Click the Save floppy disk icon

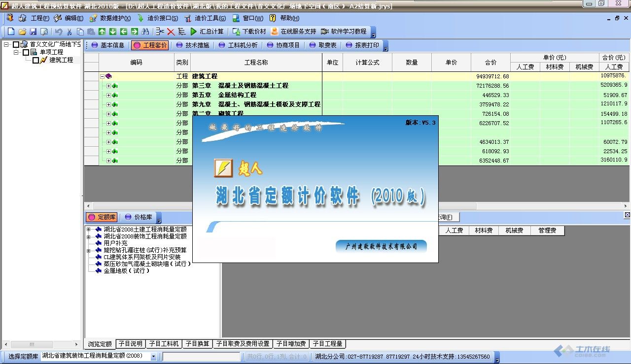point(33,32)
